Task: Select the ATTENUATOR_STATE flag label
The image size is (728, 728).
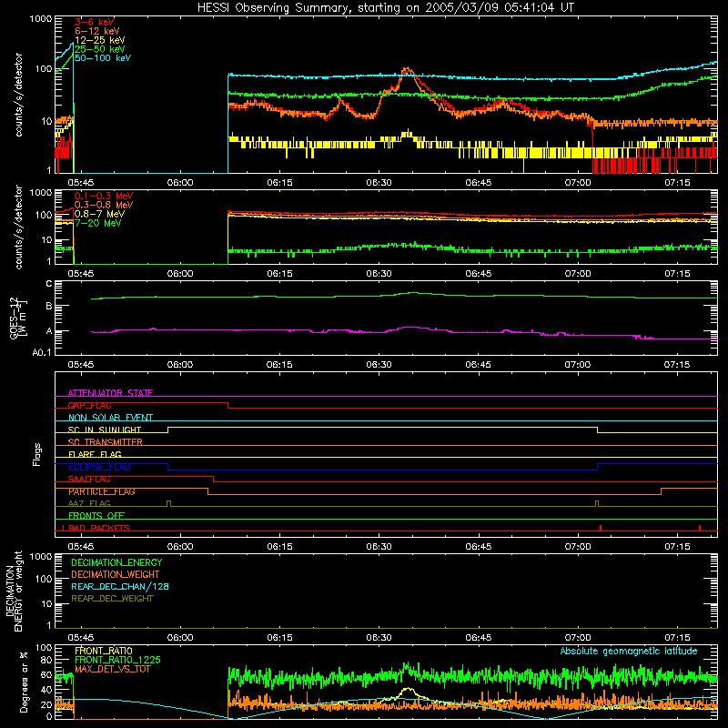Action: point(110,393)
